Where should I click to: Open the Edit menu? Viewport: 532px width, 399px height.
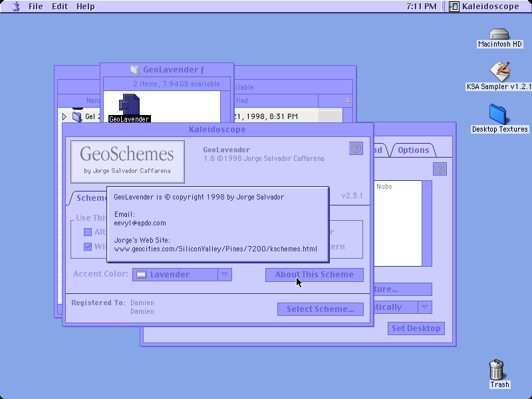[x=60, y=7]
